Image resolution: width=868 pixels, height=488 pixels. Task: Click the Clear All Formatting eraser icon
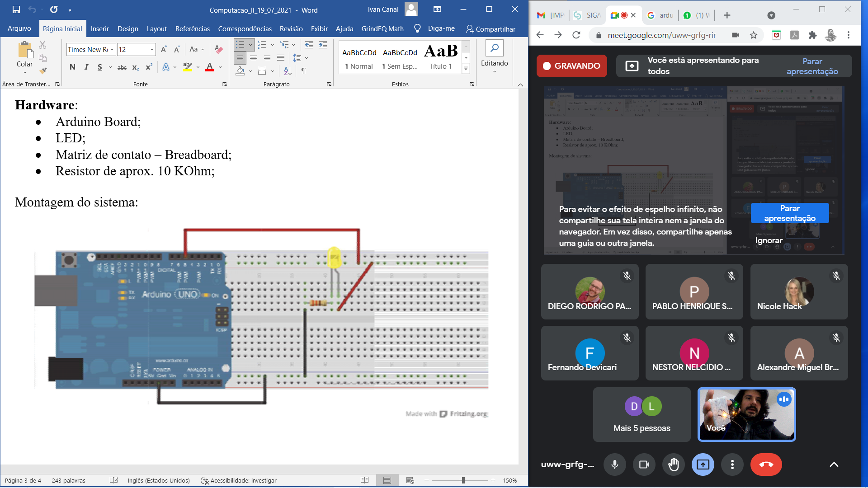tap(219, 49)
